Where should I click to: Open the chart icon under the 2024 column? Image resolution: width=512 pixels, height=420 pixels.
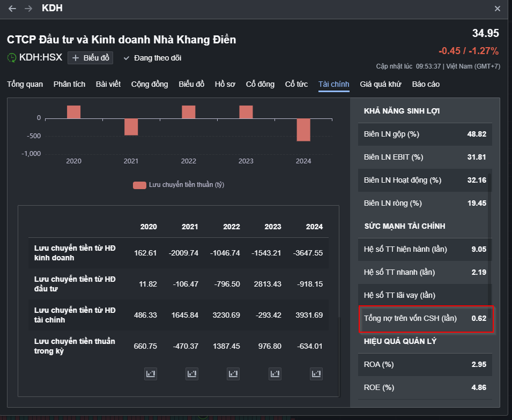316,374
